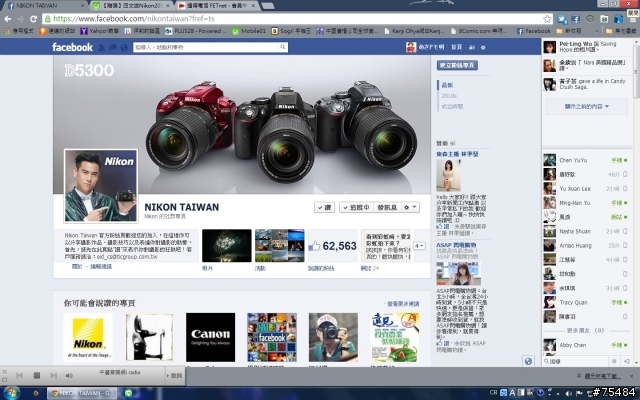Open the Chrome hamburger menu icon
This screenshot has width=640, height=400.
pos(633,19)
